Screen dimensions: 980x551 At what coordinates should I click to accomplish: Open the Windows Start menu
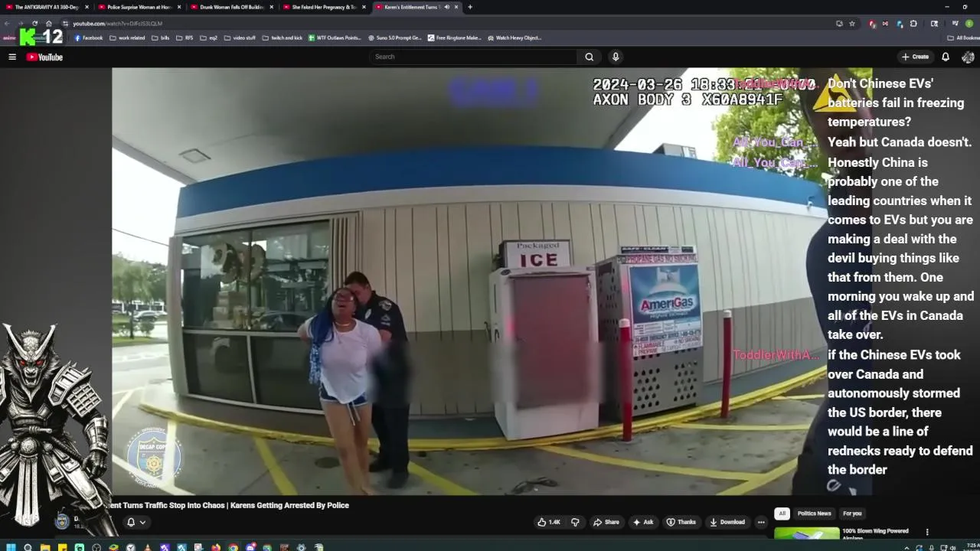[11, 547]
